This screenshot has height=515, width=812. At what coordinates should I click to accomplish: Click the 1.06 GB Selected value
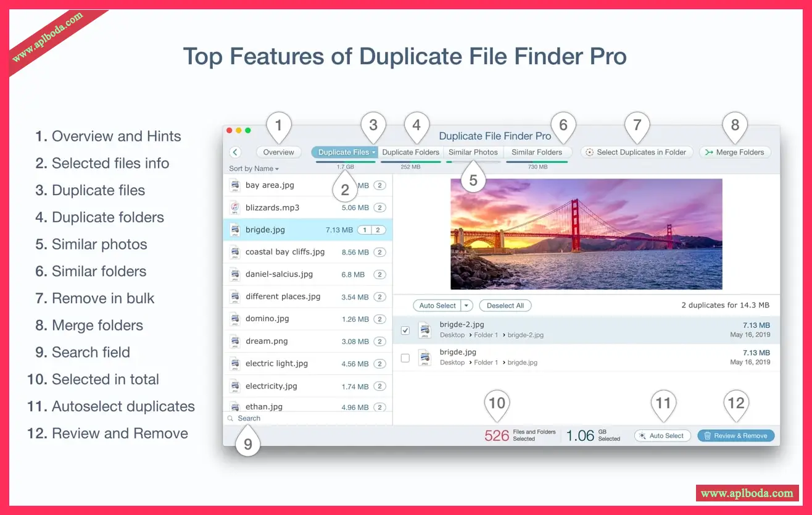click(x=593, y=435)
